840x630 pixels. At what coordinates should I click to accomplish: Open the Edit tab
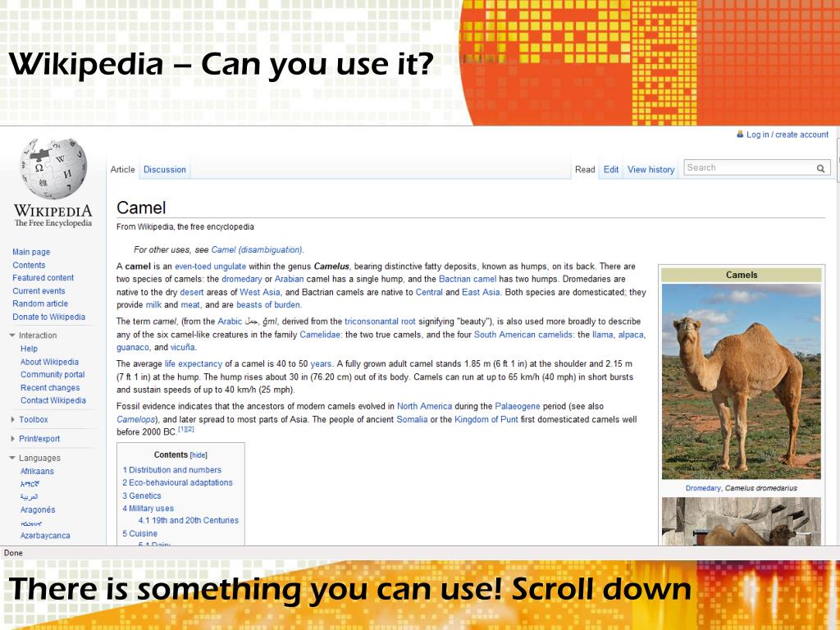coord(610,169)
